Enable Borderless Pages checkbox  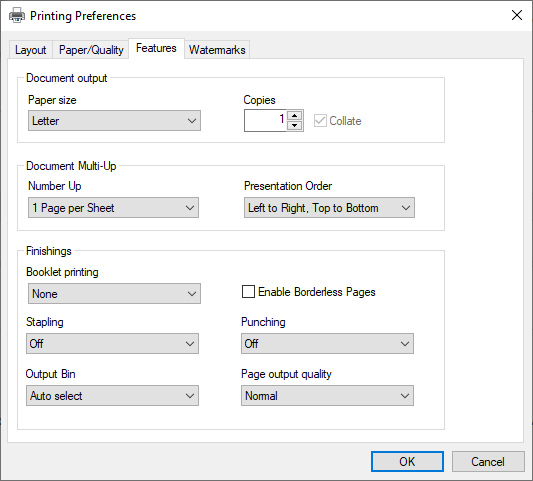click(248, 292)
